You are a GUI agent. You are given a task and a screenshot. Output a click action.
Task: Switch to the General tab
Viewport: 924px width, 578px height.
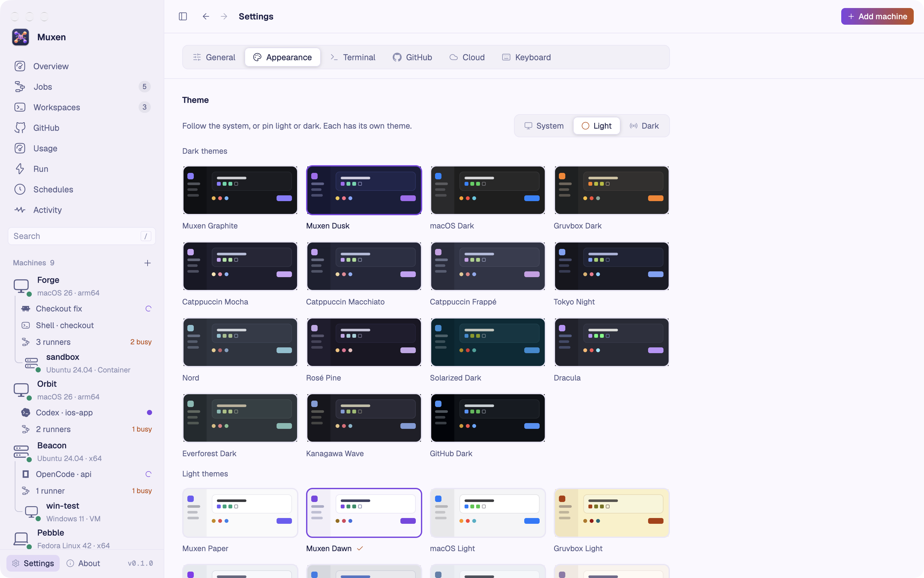pos(214,57)
